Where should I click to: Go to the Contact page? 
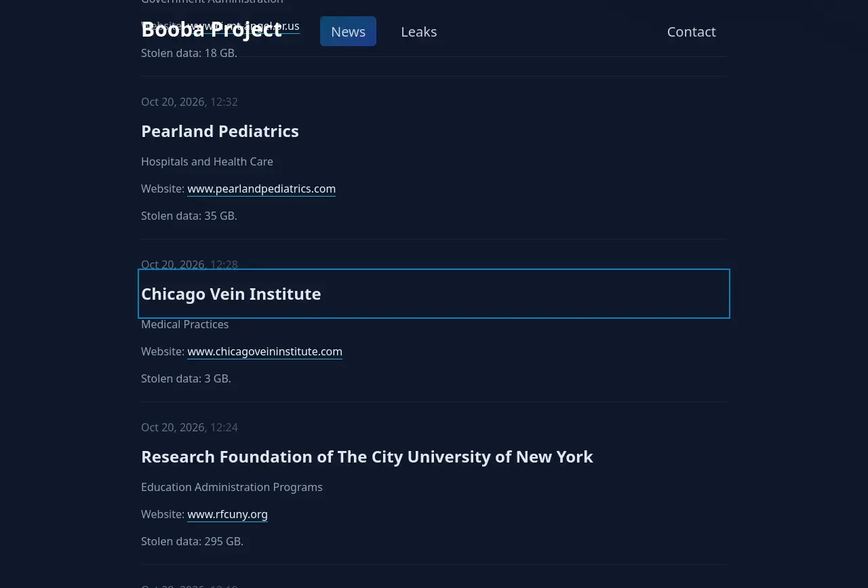692,31
